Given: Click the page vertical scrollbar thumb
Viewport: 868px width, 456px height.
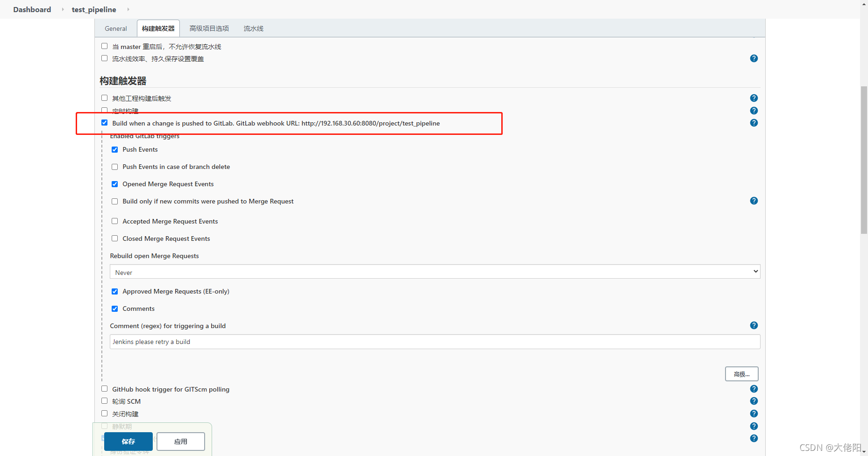Looking at the screenshot, I should (864, 160).
